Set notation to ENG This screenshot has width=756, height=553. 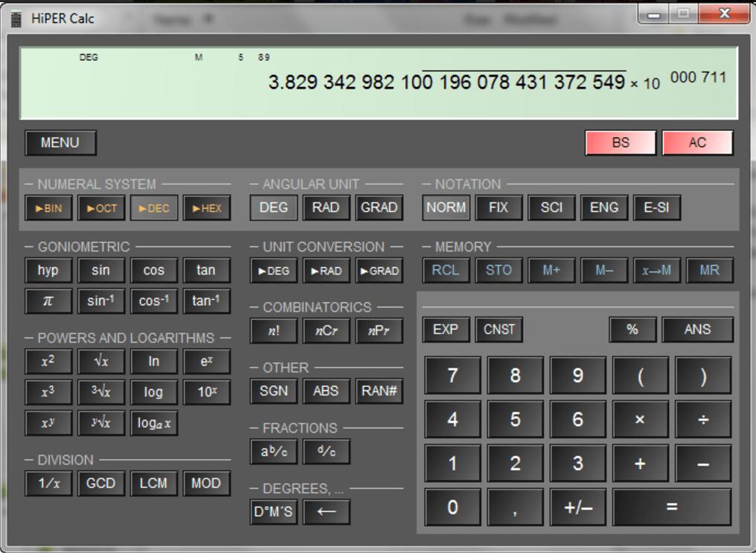pos(603,208)
